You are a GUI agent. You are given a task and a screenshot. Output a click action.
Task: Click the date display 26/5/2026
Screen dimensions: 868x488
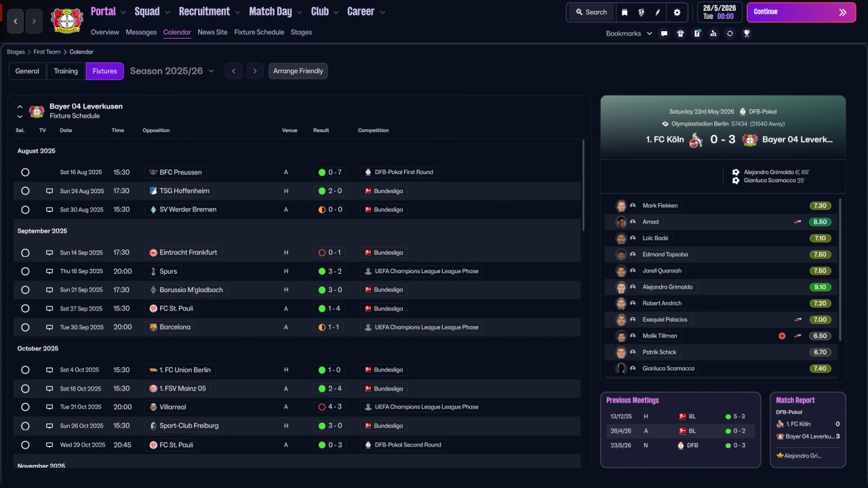pos(719,12)
